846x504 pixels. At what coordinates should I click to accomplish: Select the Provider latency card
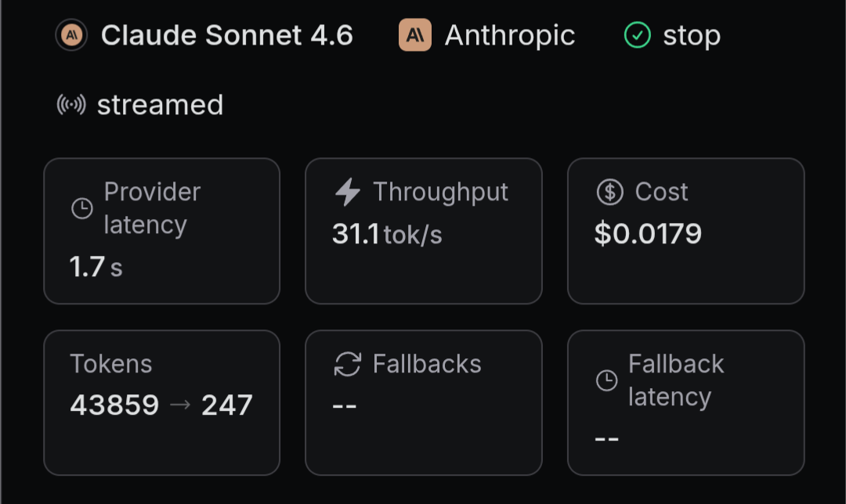(161, 231)
